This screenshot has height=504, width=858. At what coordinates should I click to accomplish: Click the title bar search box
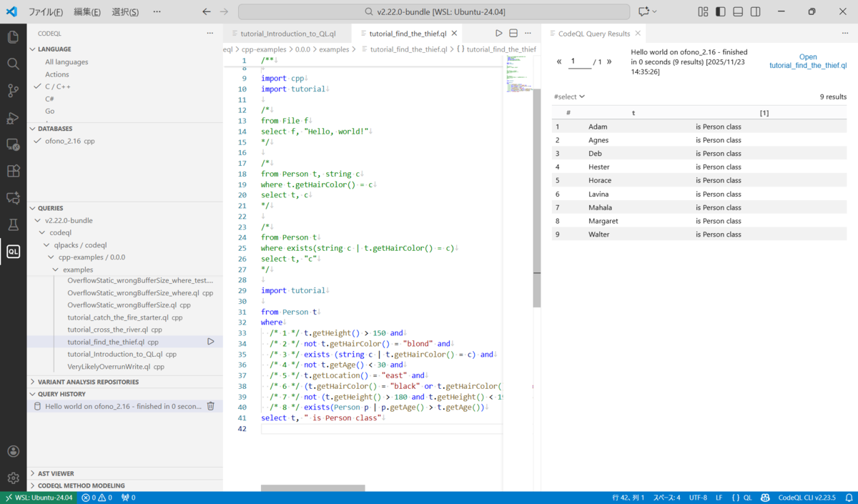(x=434, y=11)
